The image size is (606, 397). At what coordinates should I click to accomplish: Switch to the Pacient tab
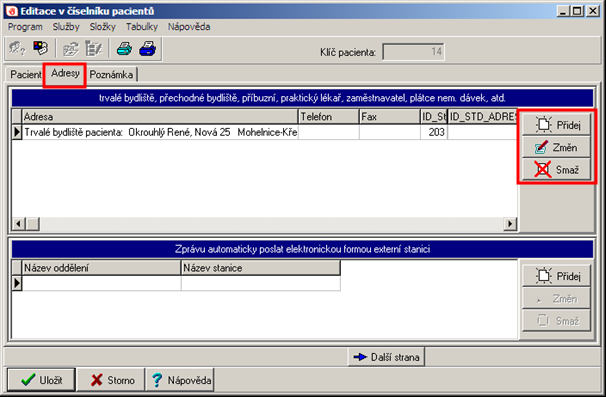pyautogui.click(x=25, y=74)
